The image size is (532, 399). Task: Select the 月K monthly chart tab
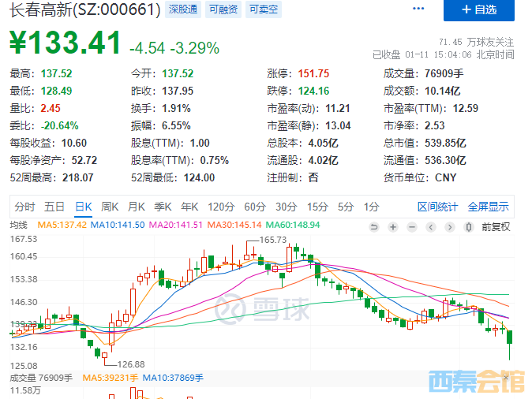click(x=137, y=207)
